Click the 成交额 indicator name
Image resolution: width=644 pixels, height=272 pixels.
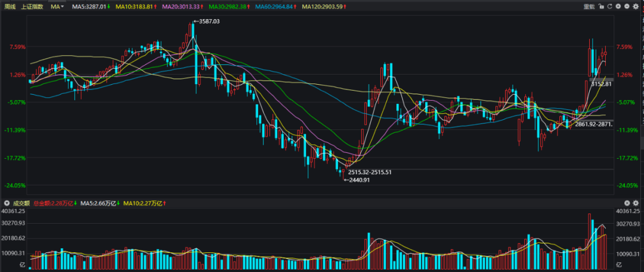(21, 203)
